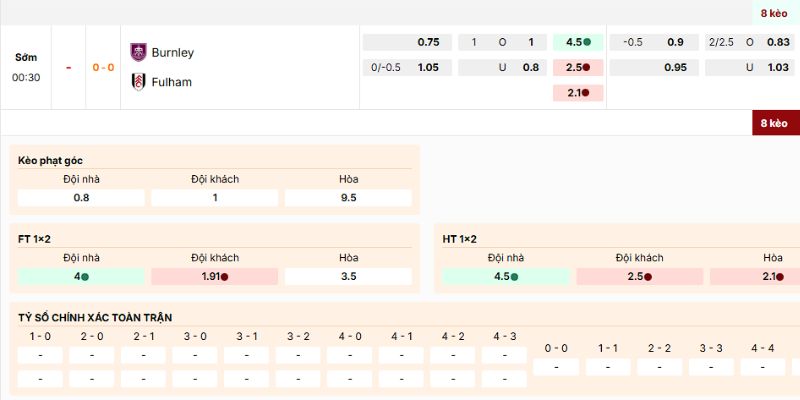Choose the 0.8 home odds under Kèo phạt góc
Image resolution: width=800 pixels, height=400 pixels.
click(81, 198)
